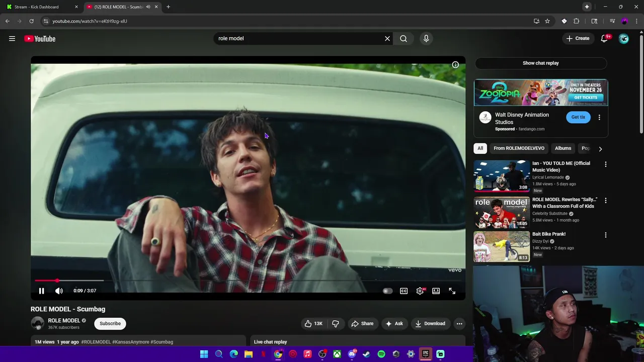644x362 pixels.
Task: Go to the YouTube home logo
Action: tap(40, 39)
